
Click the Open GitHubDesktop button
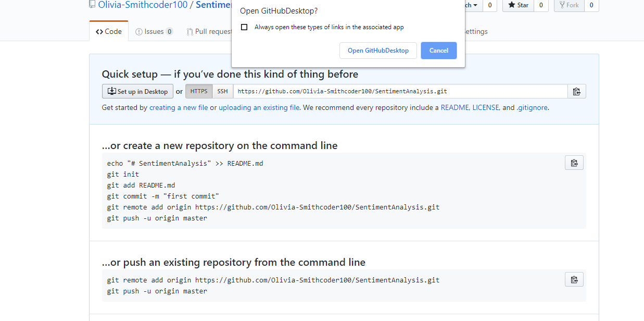pos(378,50)
